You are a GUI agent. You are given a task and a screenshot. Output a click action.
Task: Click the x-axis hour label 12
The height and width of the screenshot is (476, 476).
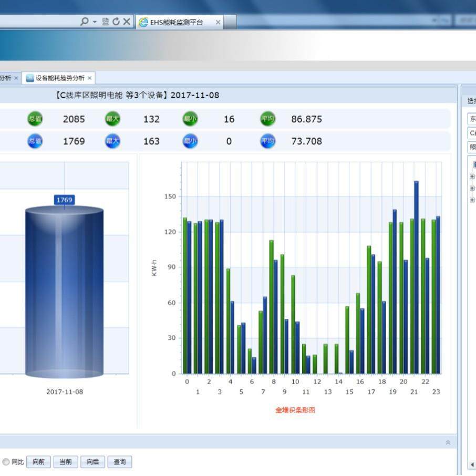tap(317, 381)
